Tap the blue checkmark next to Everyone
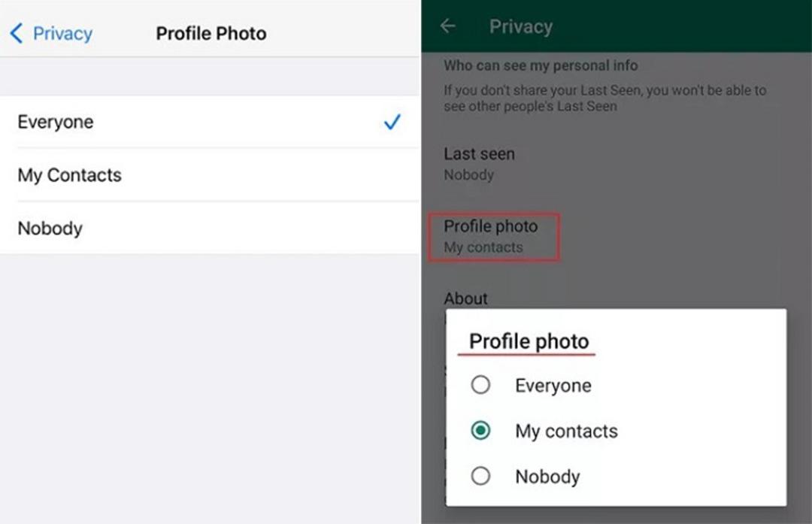The width and height of the screenshot is (812, 524). (392, 122)
